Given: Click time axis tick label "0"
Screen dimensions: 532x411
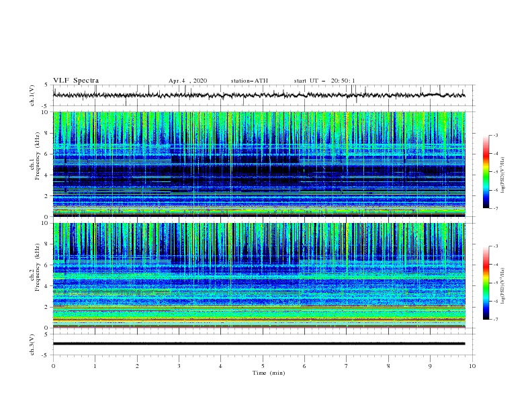Looking at the screenshot, I should pyautogui.click(x=53, y=366).
